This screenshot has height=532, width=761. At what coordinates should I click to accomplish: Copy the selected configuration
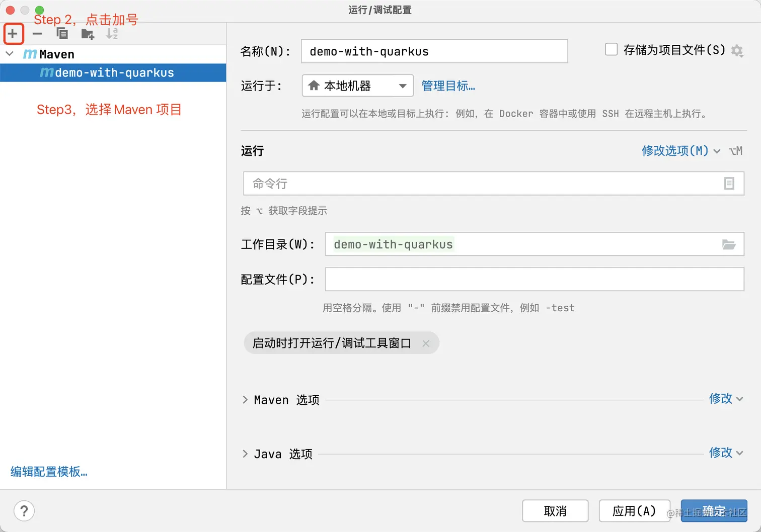(62, 34)
